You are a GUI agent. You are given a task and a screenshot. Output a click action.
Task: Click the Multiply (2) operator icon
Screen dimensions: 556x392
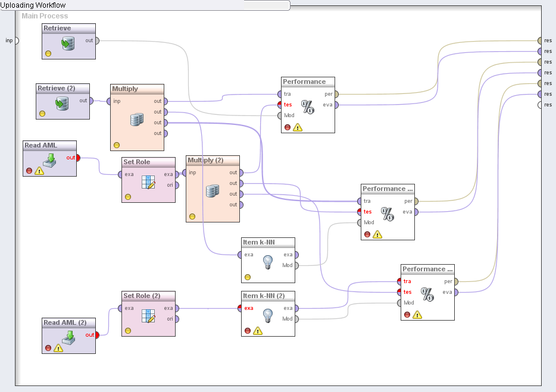(x=213, y=192)
